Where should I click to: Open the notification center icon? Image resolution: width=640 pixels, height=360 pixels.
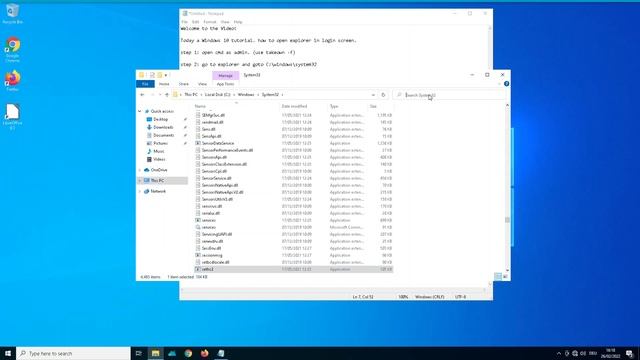[630, 353]
